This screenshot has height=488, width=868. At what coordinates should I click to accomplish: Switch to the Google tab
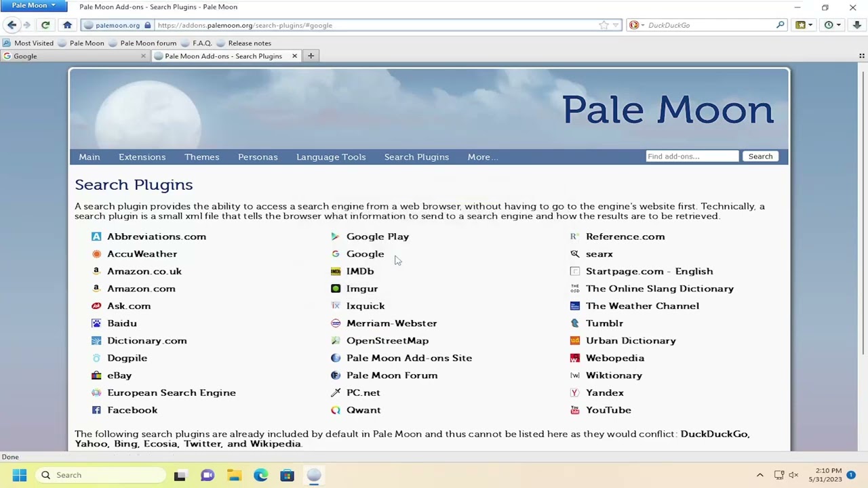[x=75, y=56]
